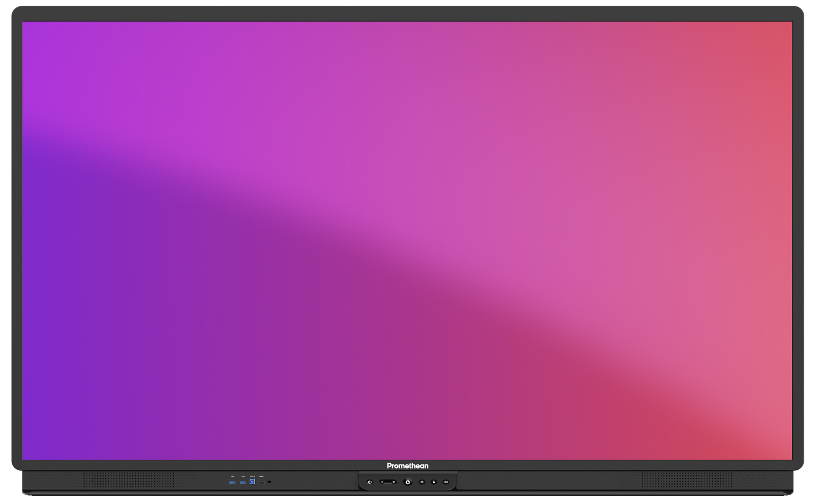Click the USB label above the leftmost port

(x=233, y=475)
